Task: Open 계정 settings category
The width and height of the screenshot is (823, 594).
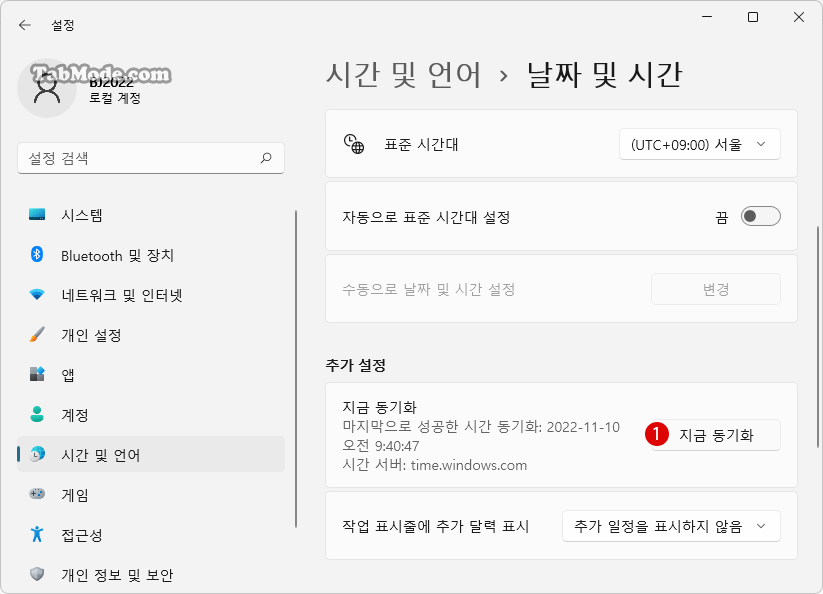Action: pyautogui.click(x=151, y=415)
